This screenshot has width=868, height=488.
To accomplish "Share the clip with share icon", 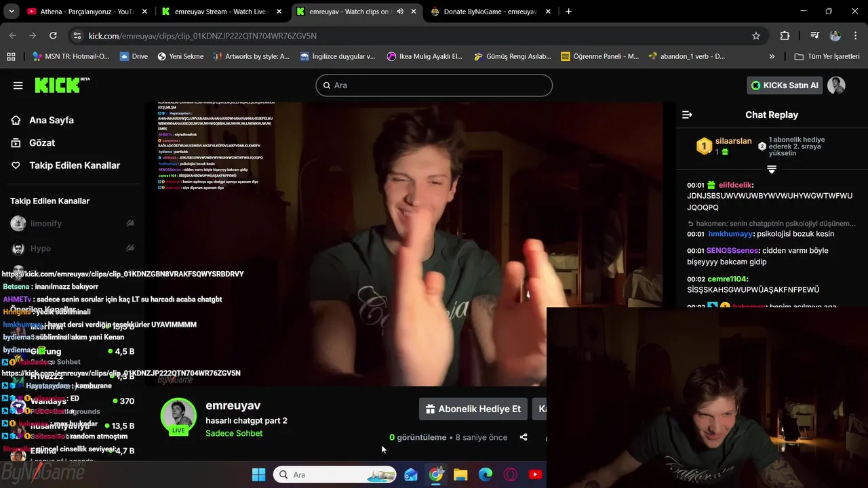I will tap(524, 437).
